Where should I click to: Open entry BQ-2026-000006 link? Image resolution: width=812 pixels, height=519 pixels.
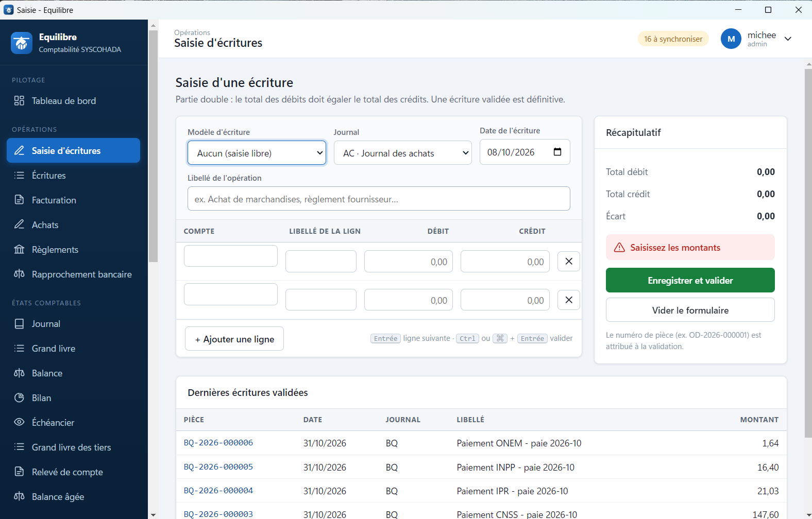coord(218,443)
